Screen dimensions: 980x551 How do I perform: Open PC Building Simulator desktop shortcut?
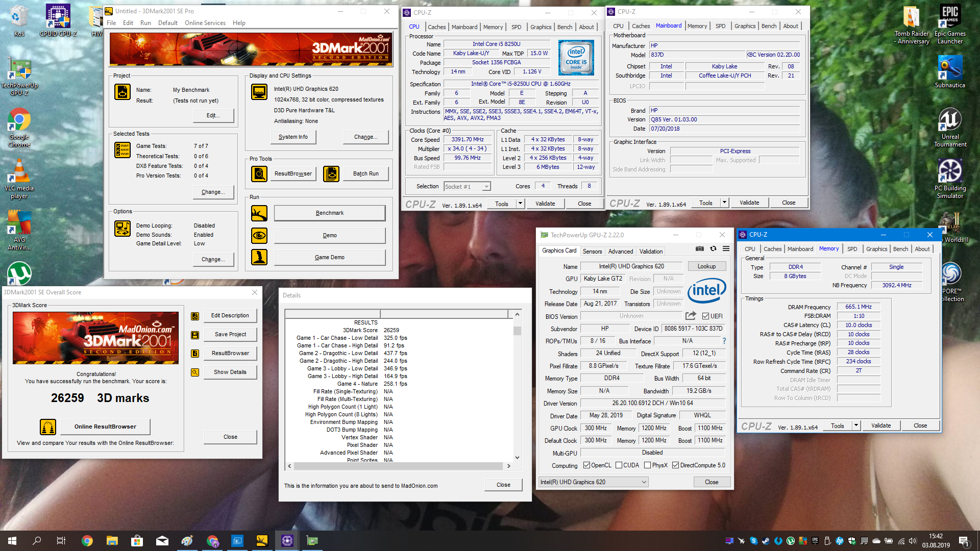[x=950, y=179]
